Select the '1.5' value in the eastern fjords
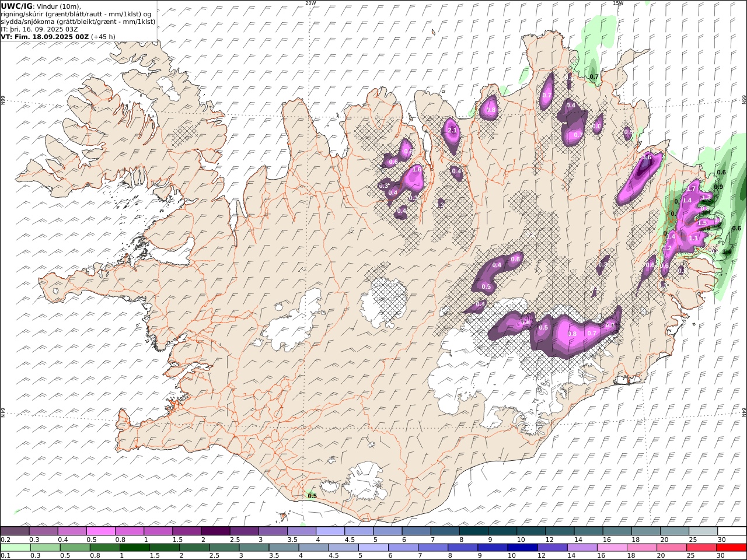This screenshot has width=747, height=560. point(703,223)
